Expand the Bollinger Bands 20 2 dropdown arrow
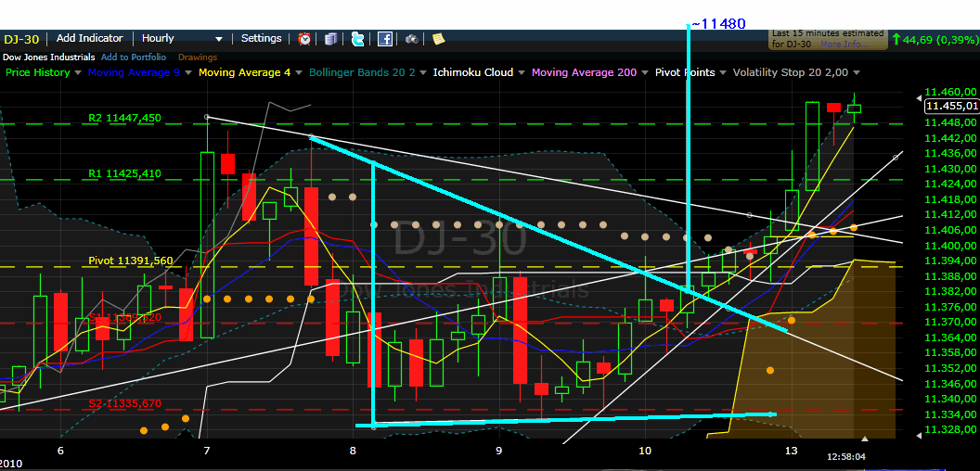The width and height of the screenshot is (980, 471). click(422, 72)
